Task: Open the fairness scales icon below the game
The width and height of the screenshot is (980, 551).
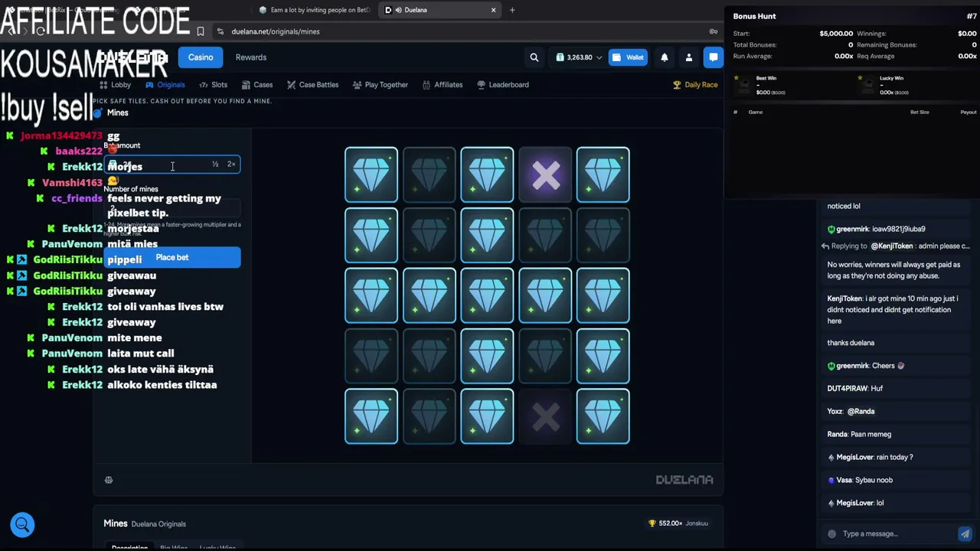Action: click(109, 480)
